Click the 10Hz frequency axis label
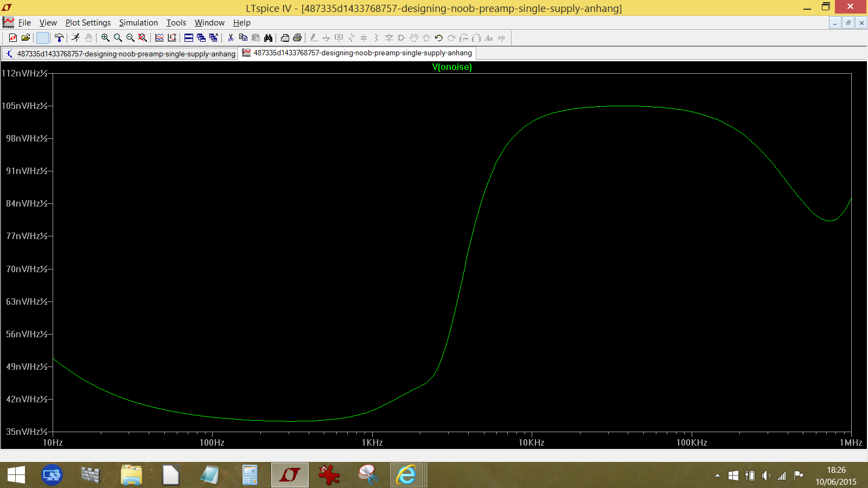868x488 pixels. pyautogui.click(x=53, y=442)
